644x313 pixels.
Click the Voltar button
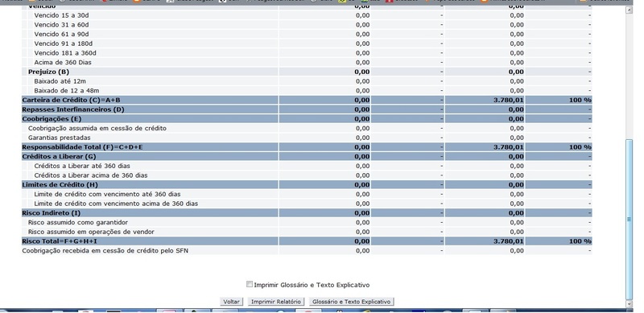[231, 302]
